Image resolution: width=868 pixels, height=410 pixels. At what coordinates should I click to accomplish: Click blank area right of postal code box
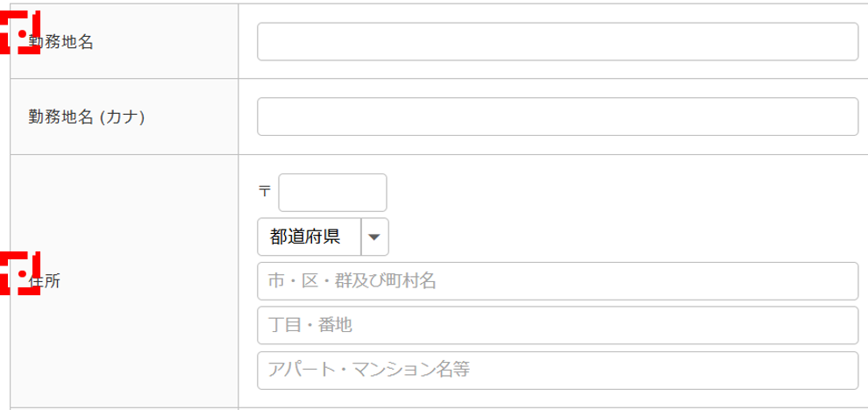614,192
